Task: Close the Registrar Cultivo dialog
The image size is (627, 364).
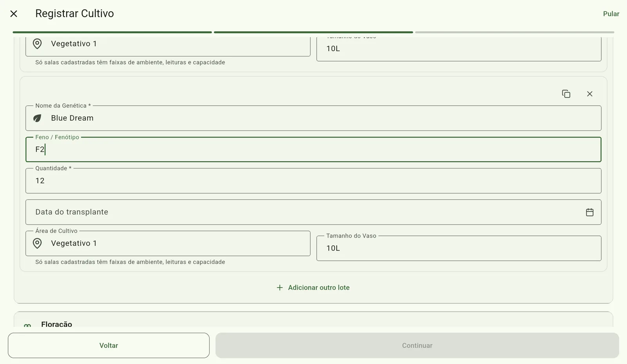Action: pos(14,14)
